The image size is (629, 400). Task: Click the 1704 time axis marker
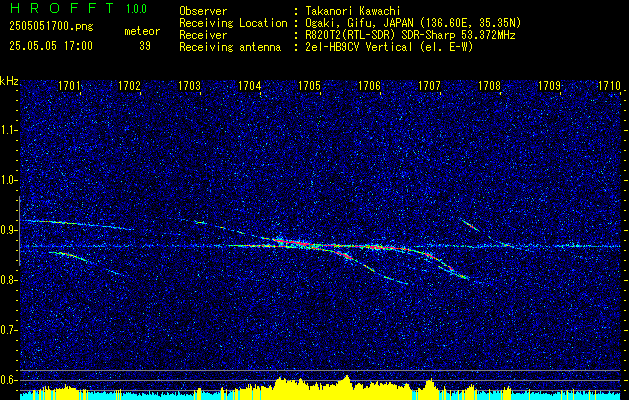[x=250, y=86]
